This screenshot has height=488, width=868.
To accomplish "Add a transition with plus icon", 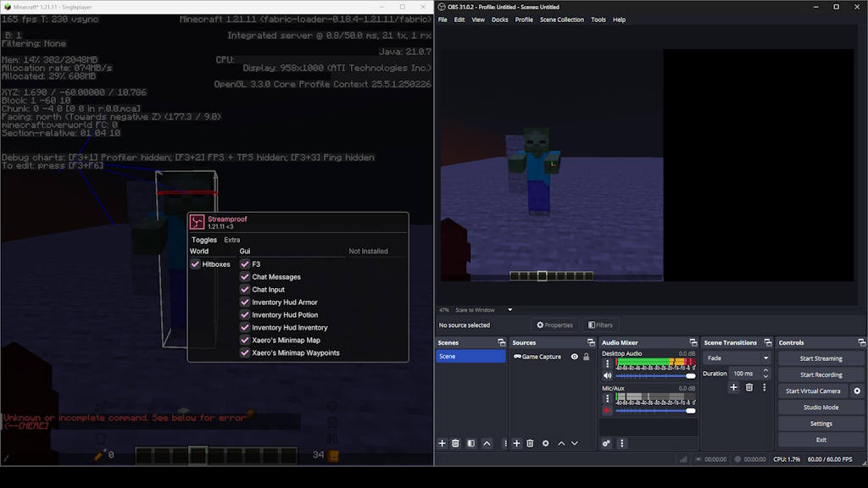I will coord(734,387).
